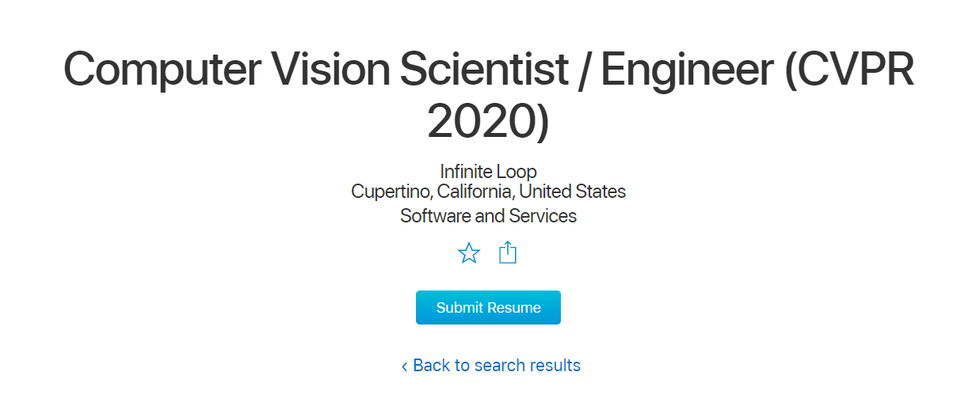
Task: Select the word Scientist in the title
Action: (x=484, y=70)
